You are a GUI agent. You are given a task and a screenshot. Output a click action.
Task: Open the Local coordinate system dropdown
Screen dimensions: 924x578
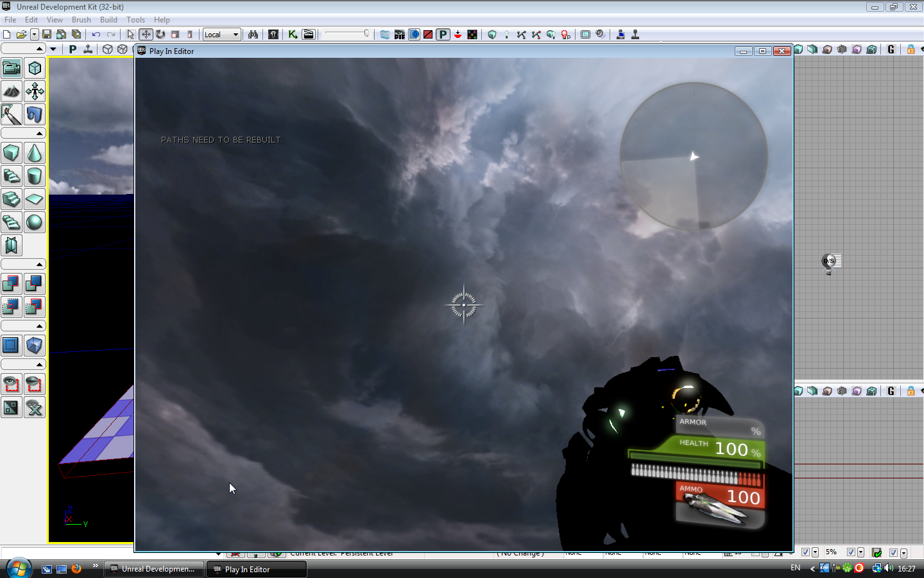click(222, 35)
